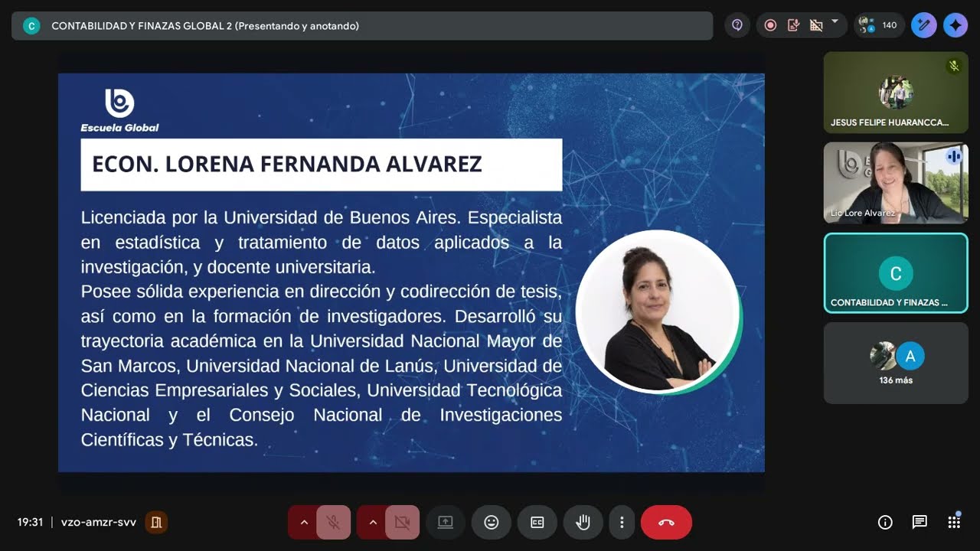Click the circular portrait photo on slide
Viewport: 980px width, 551px height.
pos(658,311)
